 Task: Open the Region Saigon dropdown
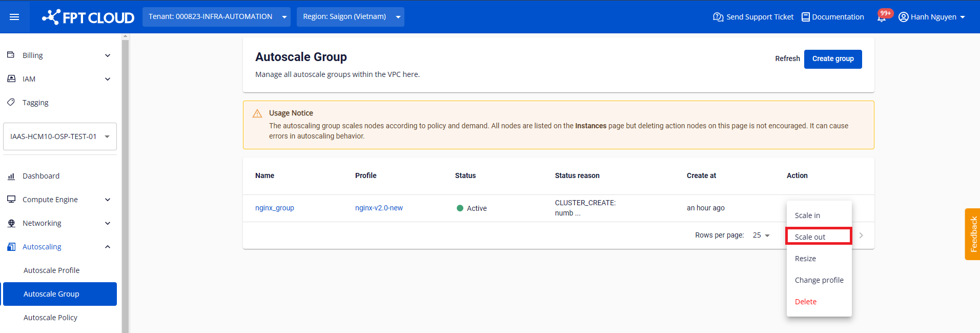point(350,17)
